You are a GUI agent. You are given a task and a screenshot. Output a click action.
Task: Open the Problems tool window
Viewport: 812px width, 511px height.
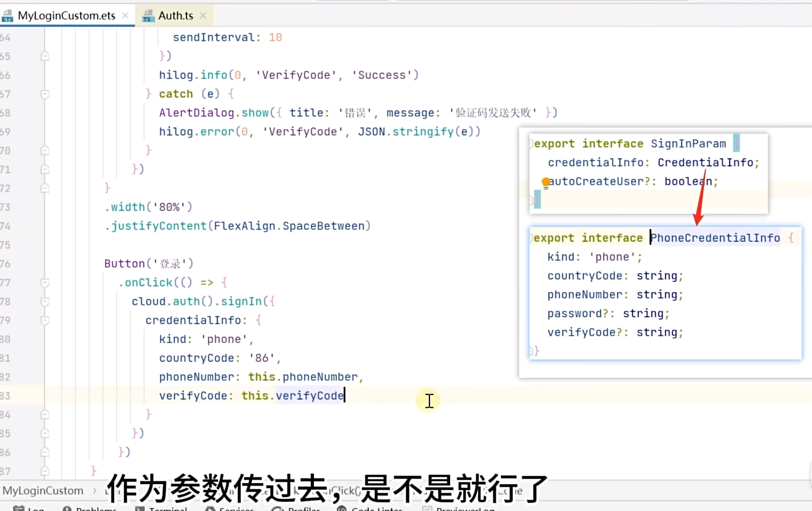[90, 508]
